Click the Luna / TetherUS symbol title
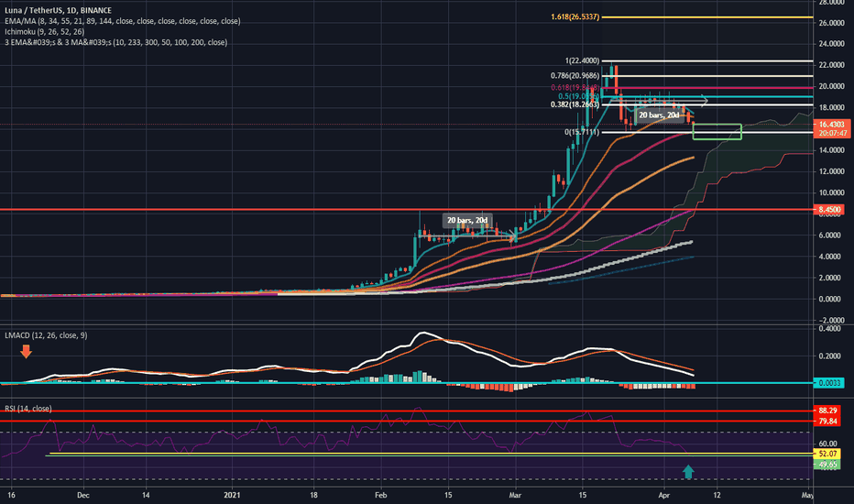The width and height of the screenshot is (854, 504). point(59,10)
